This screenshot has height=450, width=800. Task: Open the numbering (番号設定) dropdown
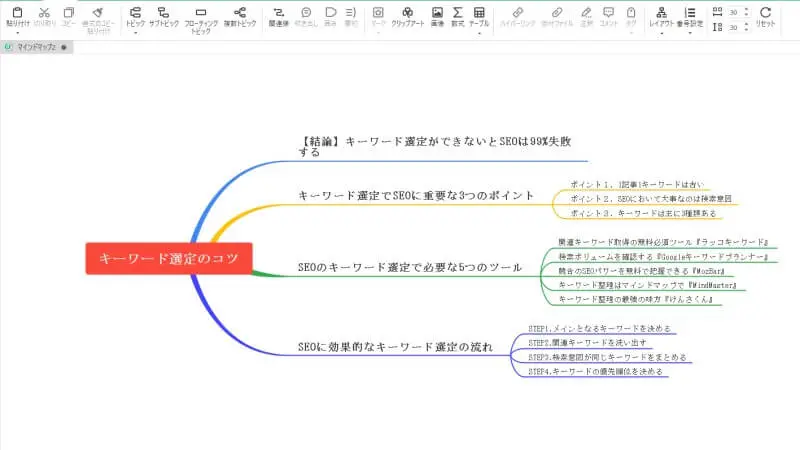click(689, 33)
